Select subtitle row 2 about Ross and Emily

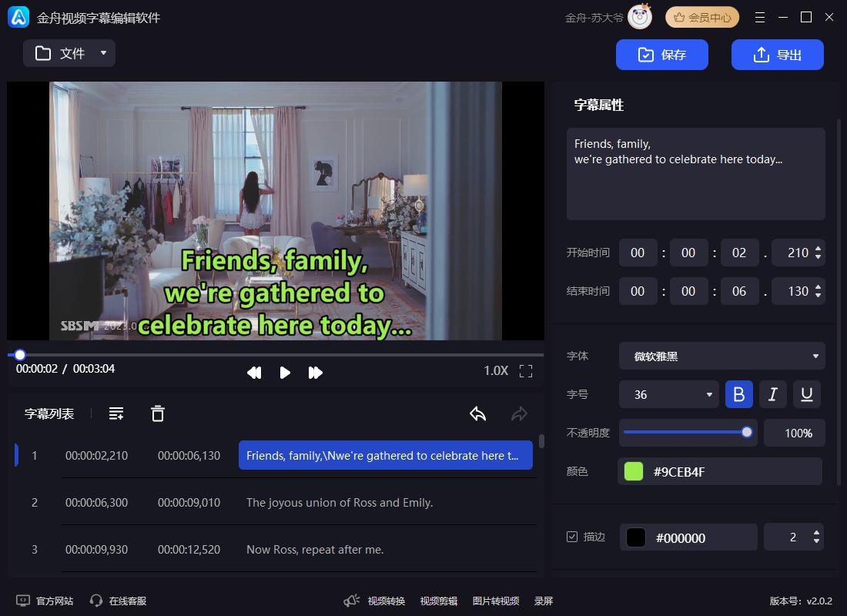tap(339, 502)
